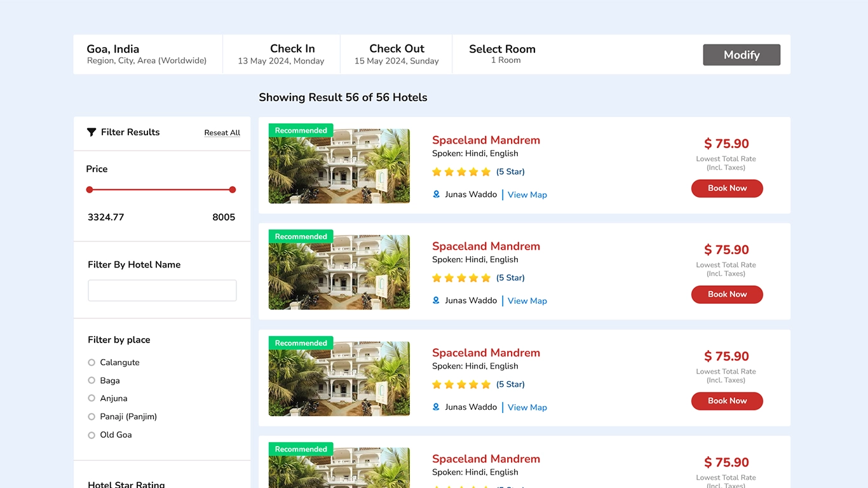Click the location pin under the second Spaceland Mandrem
This screenshot has width=868, height=488.
(x=437, y=301)
